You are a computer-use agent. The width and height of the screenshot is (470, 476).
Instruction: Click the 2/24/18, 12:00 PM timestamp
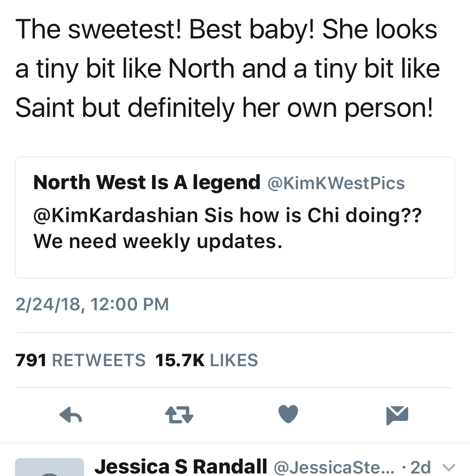(92, 304)
